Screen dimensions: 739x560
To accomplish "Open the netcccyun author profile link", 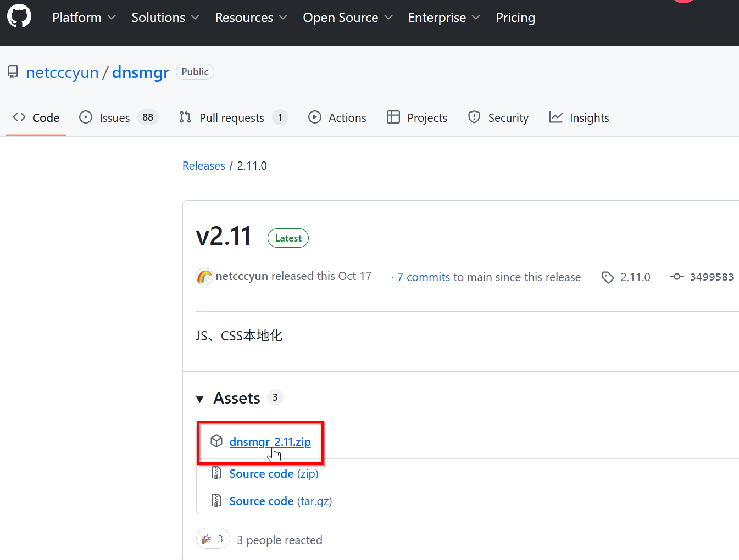I will tap(242, 276).
